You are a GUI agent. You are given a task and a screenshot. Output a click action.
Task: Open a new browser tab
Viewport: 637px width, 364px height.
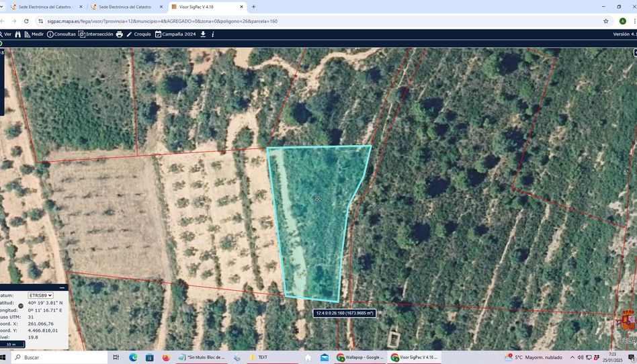coord(253,7)
